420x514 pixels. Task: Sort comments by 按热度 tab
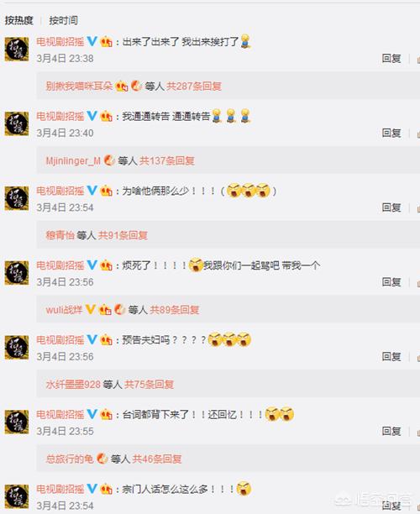click(19, 21)
